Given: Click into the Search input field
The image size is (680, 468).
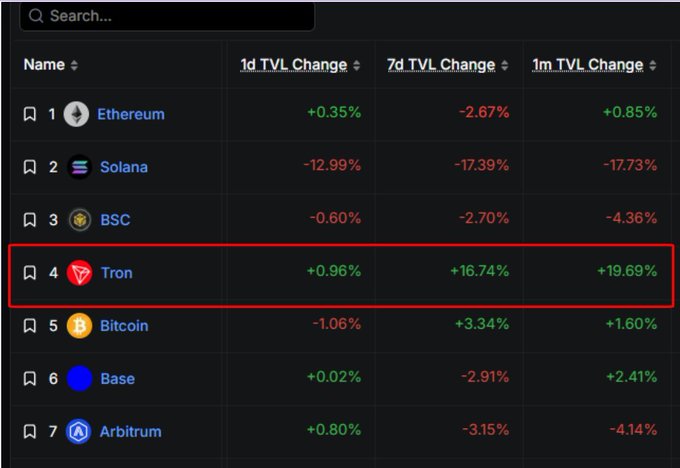Looking at the screenshot, I should tap(175, 16).
